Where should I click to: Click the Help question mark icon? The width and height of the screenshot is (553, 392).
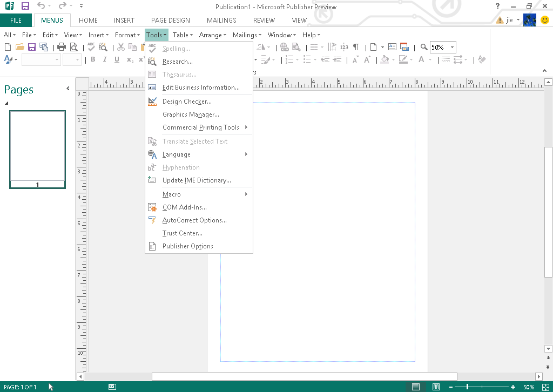pos(497,6)
